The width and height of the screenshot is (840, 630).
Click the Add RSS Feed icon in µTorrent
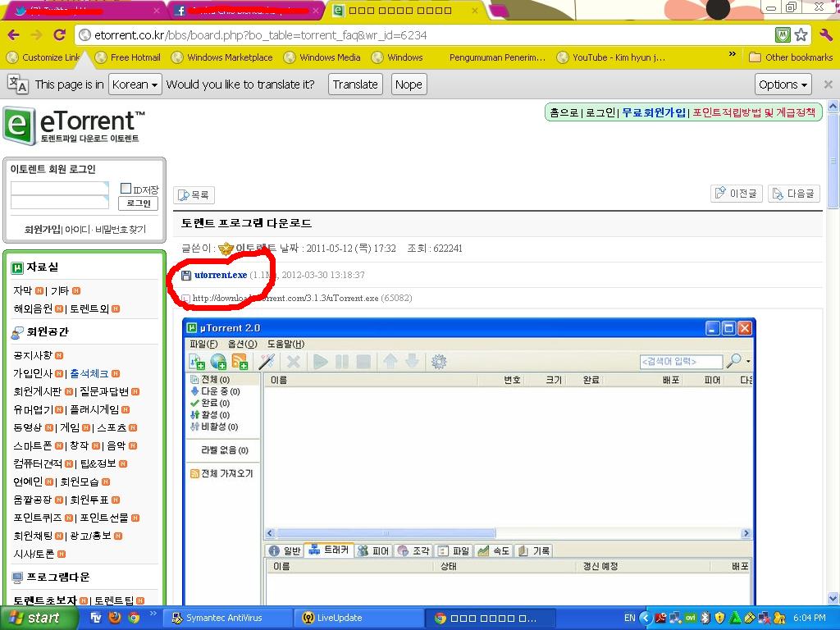(240, 362)
